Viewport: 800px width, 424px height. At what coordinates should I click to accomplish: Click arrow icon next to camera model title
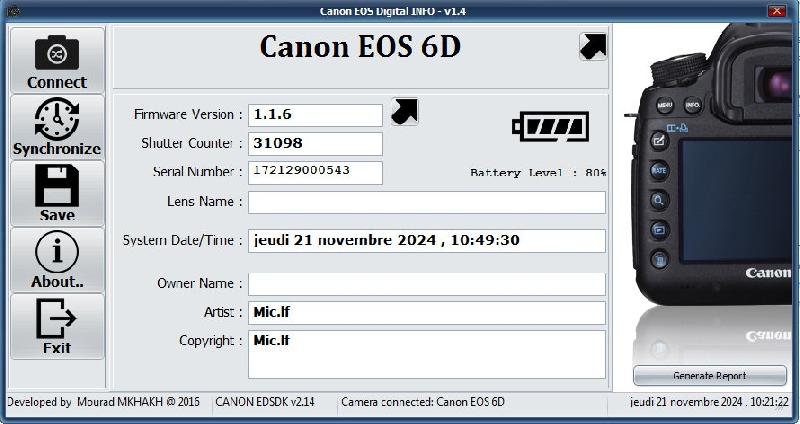tap(593, 46)
